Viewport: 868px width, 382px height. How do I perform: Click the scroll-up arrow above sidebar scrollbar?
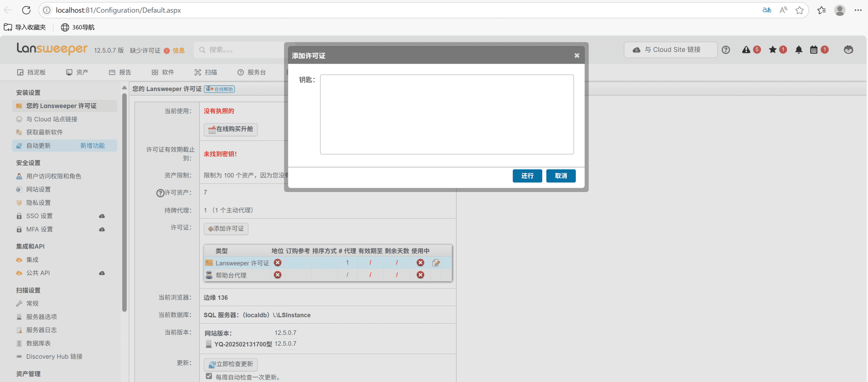point(124,88)
